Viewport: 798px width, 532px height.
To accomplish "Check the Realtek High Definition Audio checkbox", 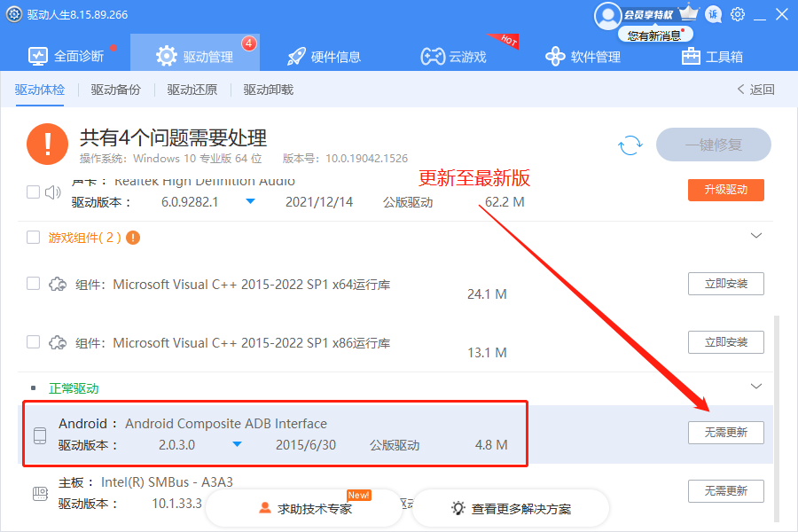I will click(33, 190).
